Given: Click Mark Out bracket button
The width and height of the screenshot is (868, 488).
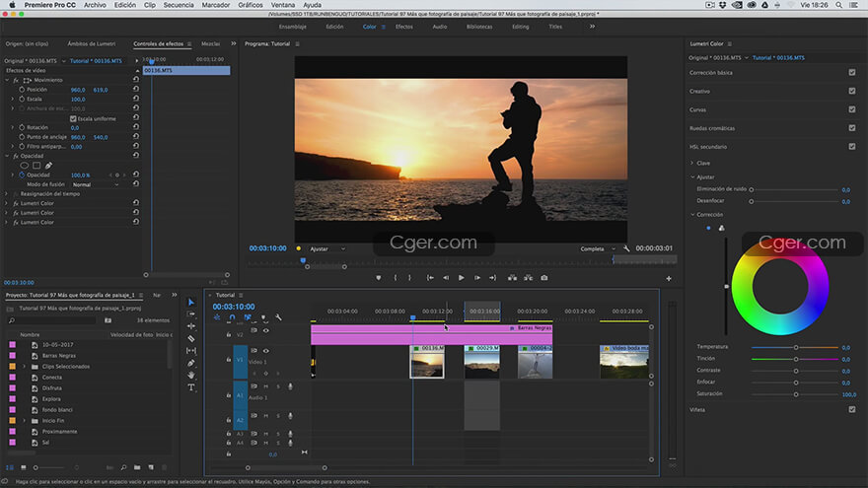Looking at the screenshot, I should (x=409, y=278).
